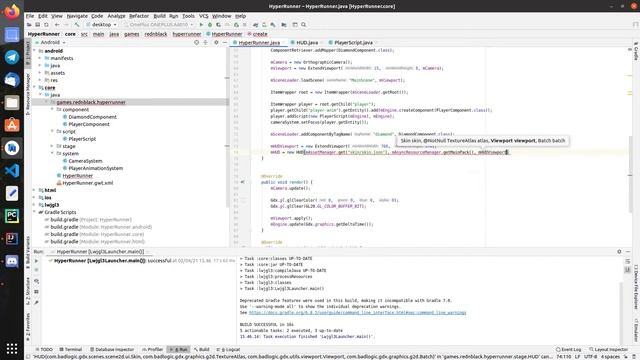Image resolution: width=640 pixels, height=360 pixels.
Task: Click the pin tab icon in Run panel
Action: pyautogui.click(x=36, y=302)
